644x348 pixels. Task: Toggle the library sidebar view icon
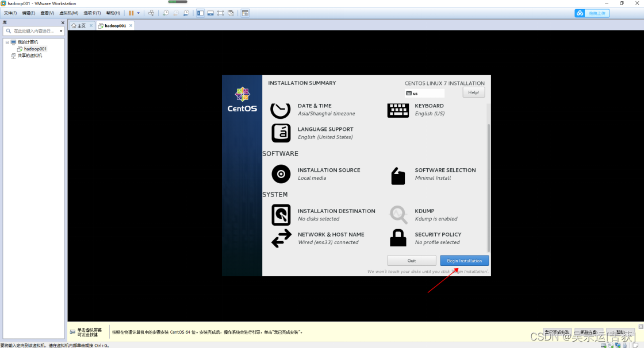tap(200, 13)
